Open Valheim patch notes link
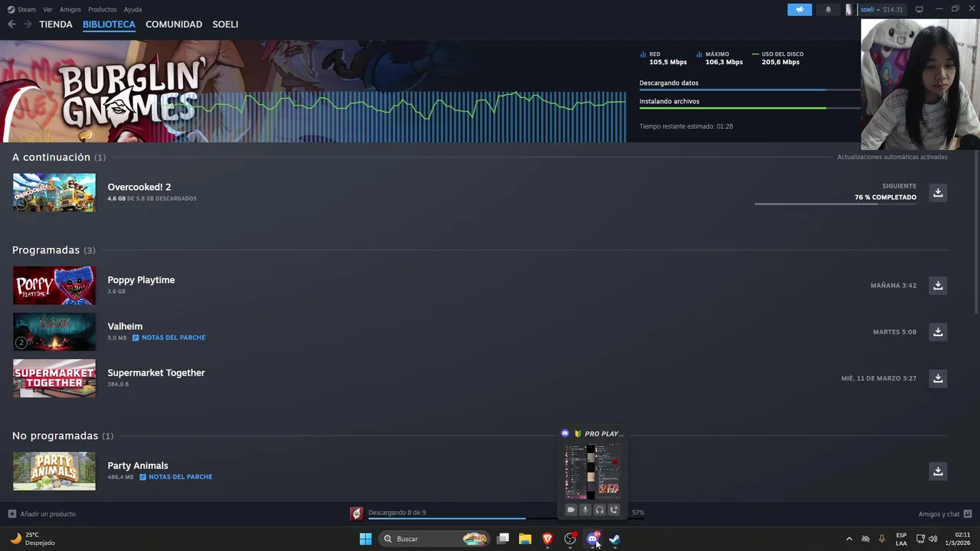The width and height of the screenshot is (980, 551). 168,337
